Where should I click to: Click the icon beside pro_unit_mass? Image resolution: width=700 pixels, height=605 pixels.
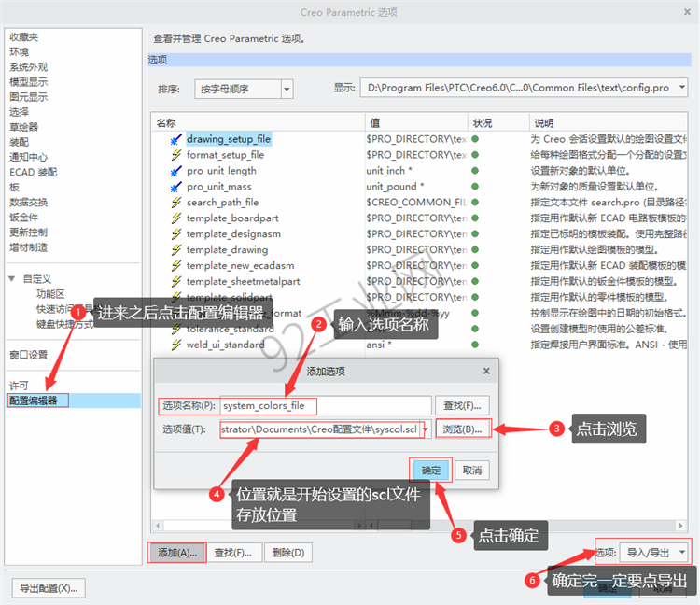click(175, 187)
